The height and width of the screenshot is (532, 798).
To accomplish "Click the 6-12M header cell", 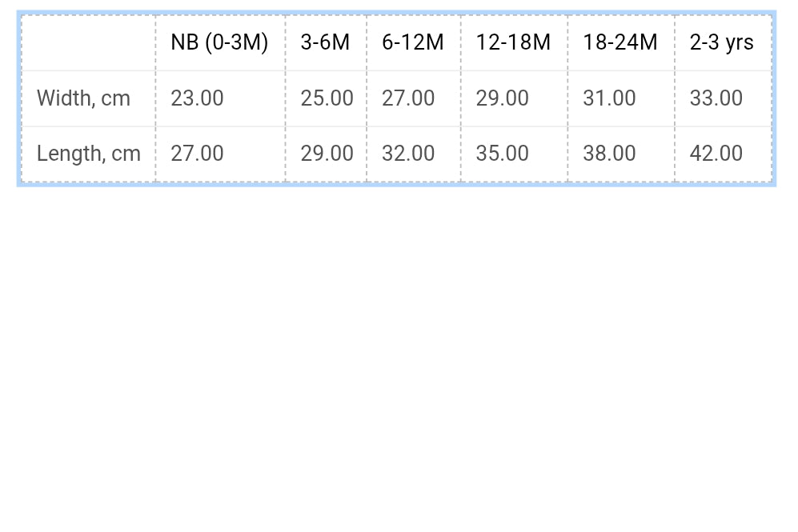I will [x=412, y=42].
